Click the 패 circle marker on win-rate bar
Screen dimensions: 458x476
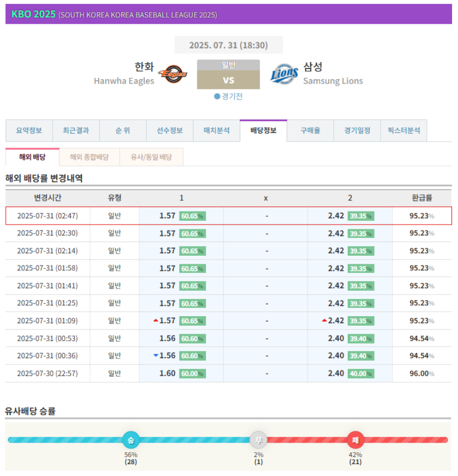click(355, 440)
